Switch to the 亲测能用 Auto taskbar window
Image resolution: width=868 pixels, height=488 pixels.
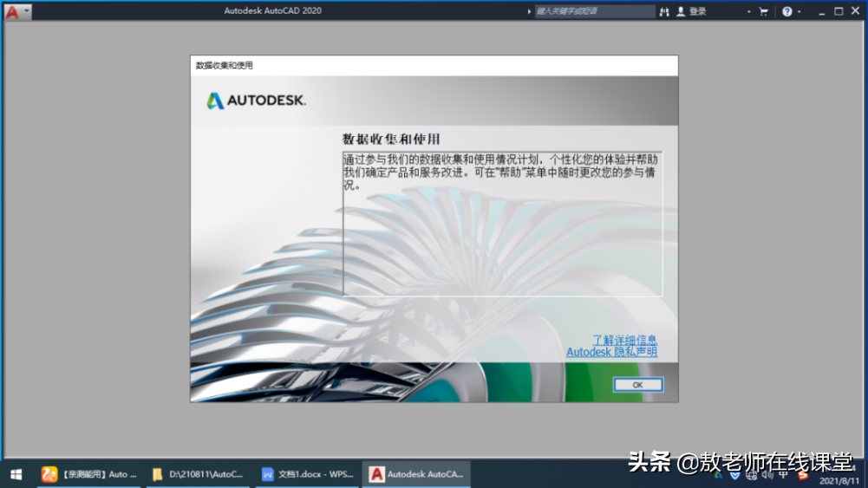point(89,474)
